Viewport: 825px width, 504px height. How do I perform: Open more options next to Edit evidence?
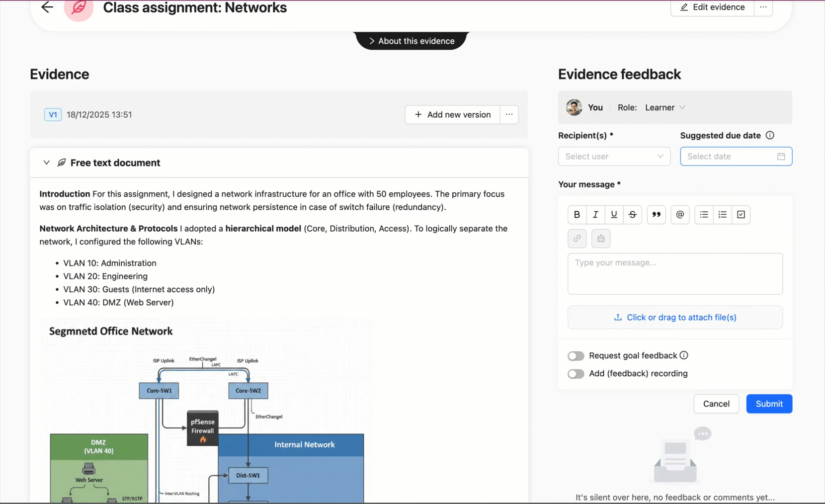tap(763, 7)
